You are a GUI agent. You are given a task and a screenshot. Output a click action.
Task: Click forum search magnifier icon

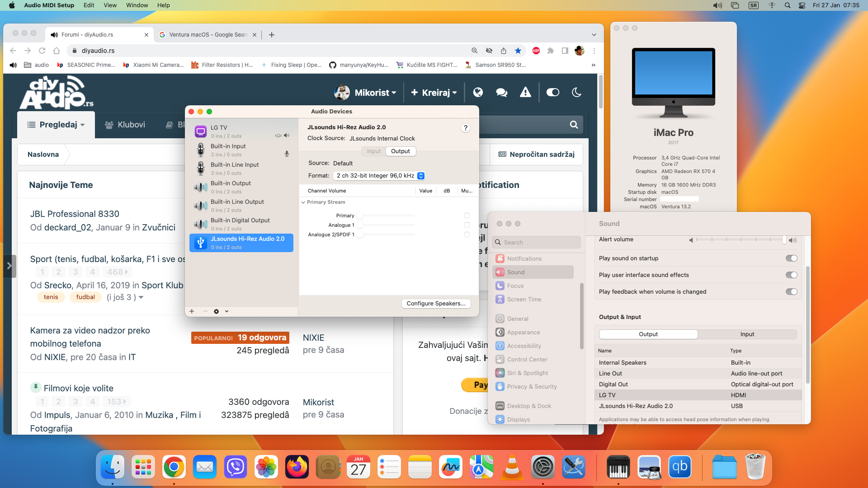pyautogui.click(x=574, y=125)
